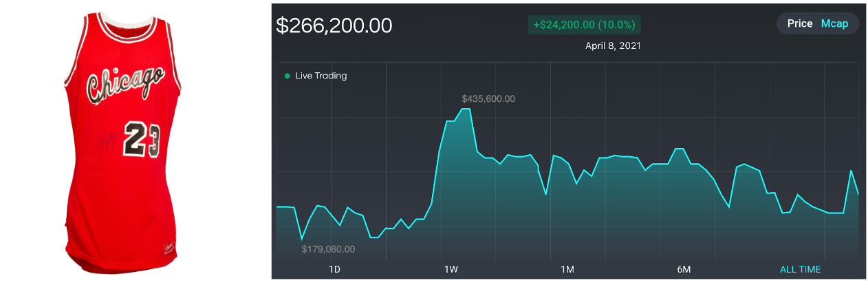Click the +$24,200.00 (10.0%) change badge
Image resolution: width=868 pixels, height=285 pixels.
tap(584, 25)
